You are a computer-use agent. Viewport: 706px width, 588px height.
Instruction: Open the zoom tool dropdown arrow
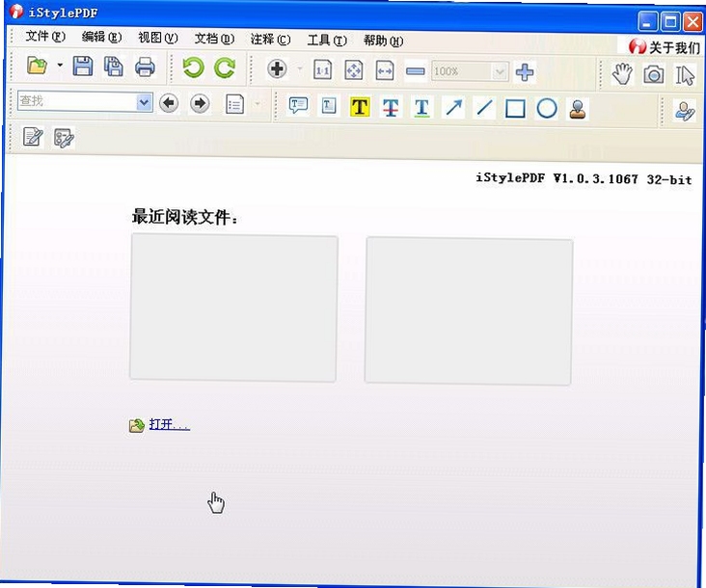(x=300, y=69)
